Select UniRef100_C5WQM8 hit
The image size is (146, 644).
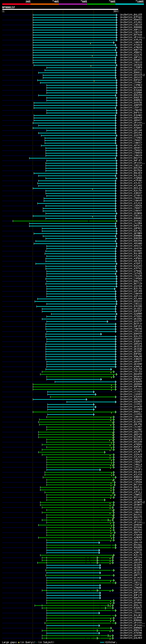point(131,588)
